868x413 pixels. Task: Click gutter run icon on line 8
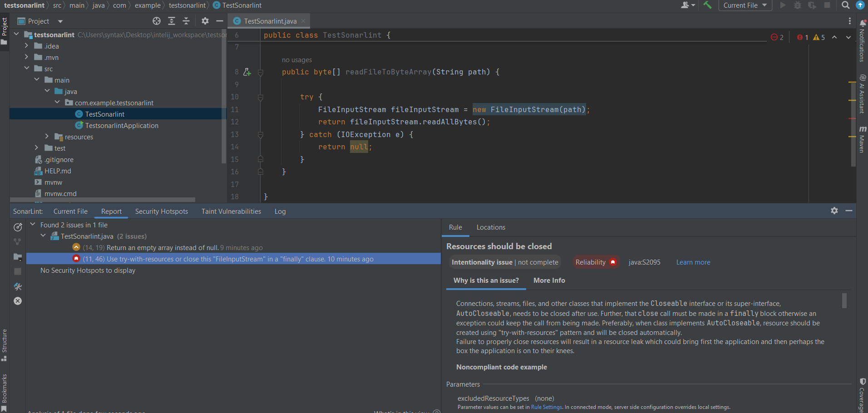[x=247, y=72]
